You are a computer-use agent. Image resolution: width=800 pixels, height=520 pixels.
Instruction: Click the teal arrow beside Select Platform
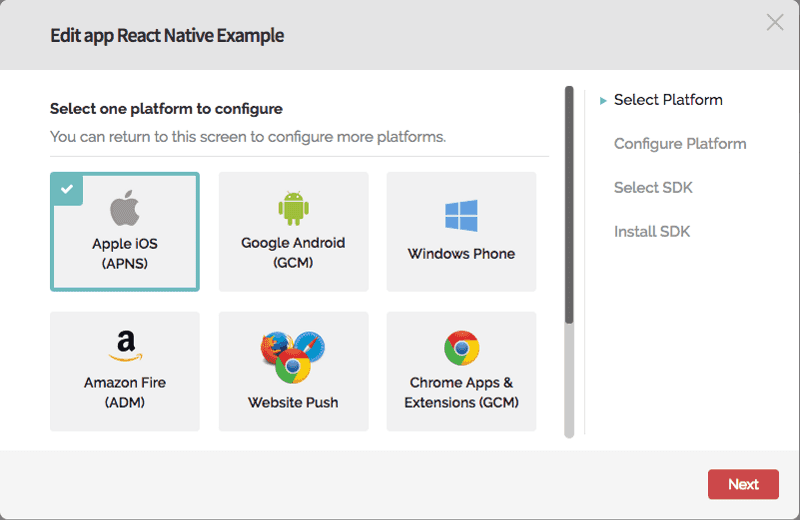pos(603,101)
